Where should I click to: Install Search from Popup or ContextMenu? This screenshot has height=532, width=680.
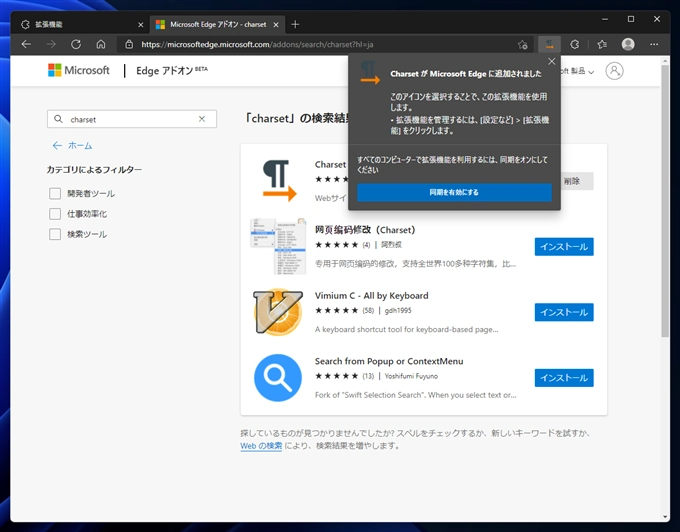[564, 378]
